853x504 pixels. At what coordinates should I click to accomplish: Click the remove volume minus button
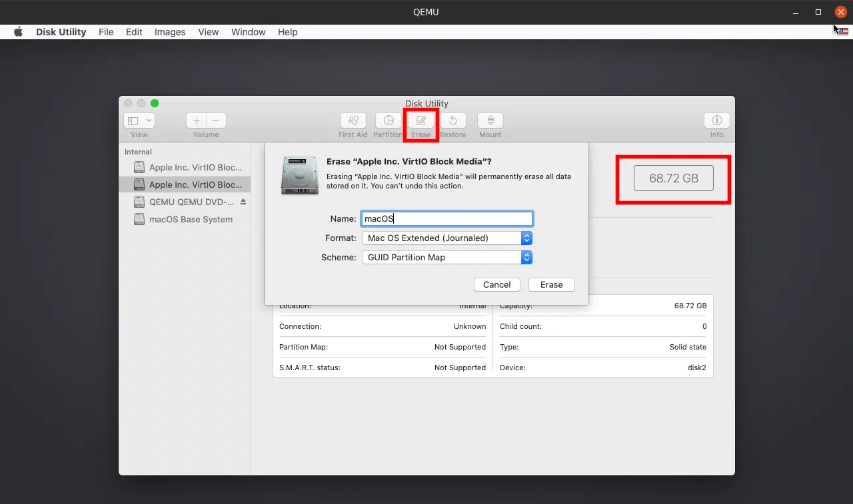[216, 121]
